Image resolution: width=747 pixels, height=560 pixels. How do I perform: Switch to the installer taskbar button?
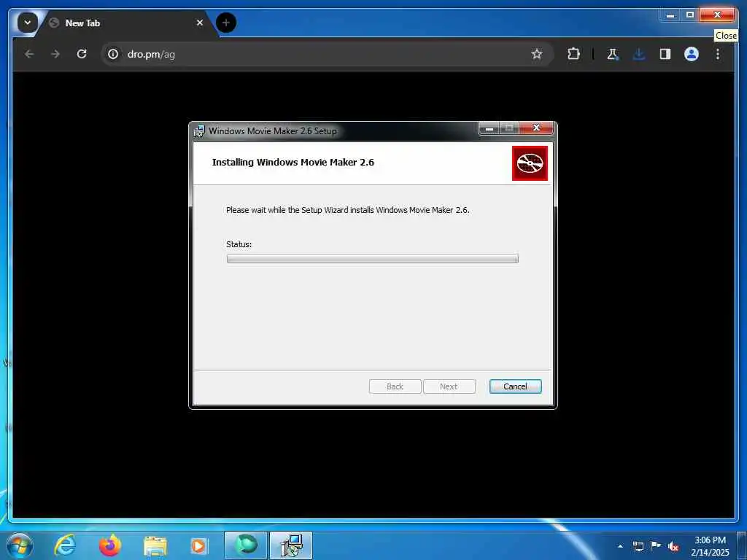291,545
